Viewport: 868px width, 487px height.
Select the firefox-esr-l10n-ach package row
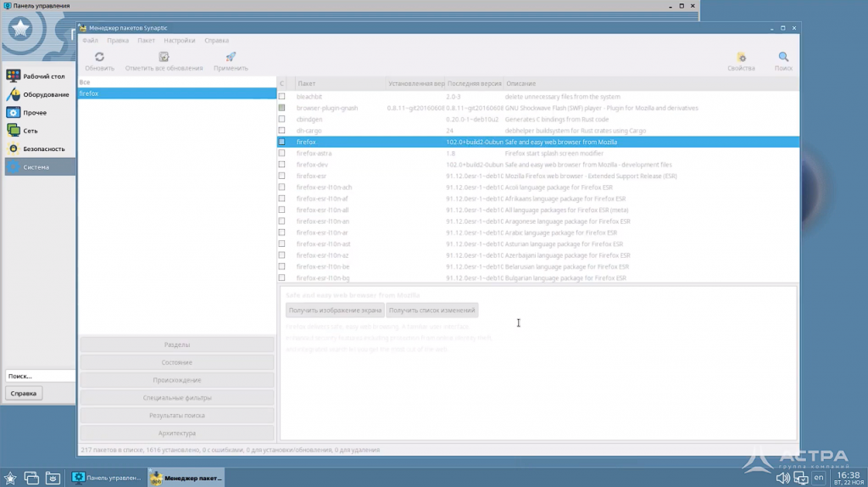(x=538, y=188)
